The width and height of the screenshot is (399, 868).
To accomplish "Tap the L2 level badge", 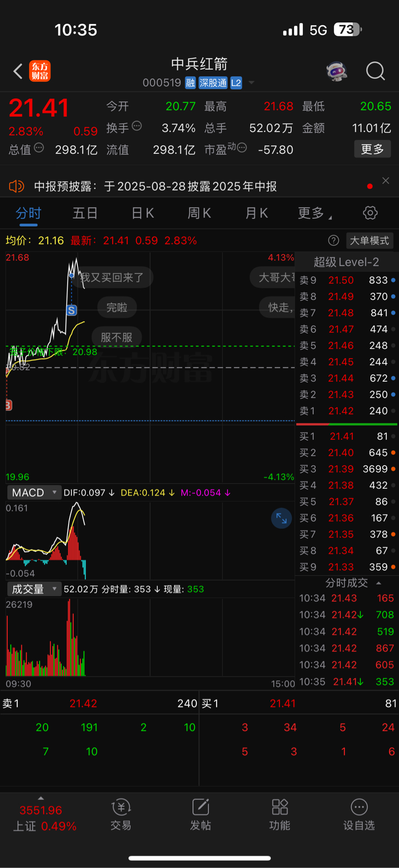I will point(236,83).
